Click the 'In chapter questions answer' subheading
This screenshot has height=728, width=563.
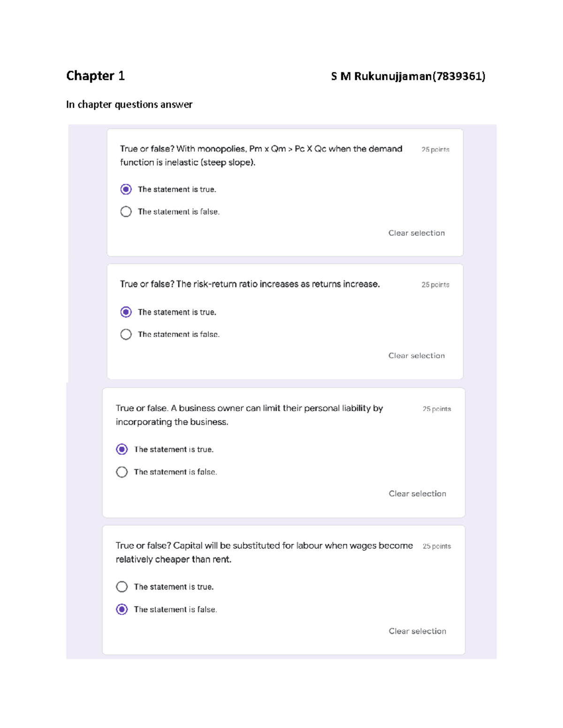[x=129, y=105]
